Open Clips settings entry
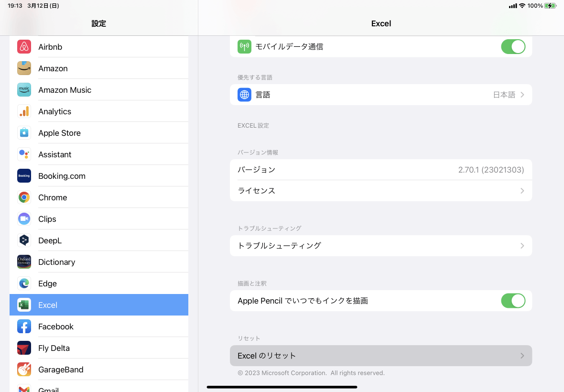Viewport: 564px width, 392px height. click(99, 219)
